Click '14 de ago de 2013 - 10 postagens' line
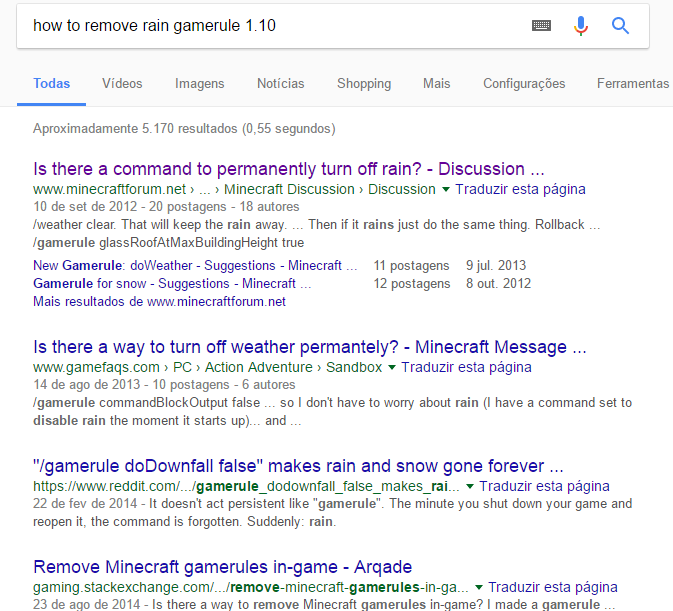The width and height of the screenshot is (673, 611). tap(164, 385)
